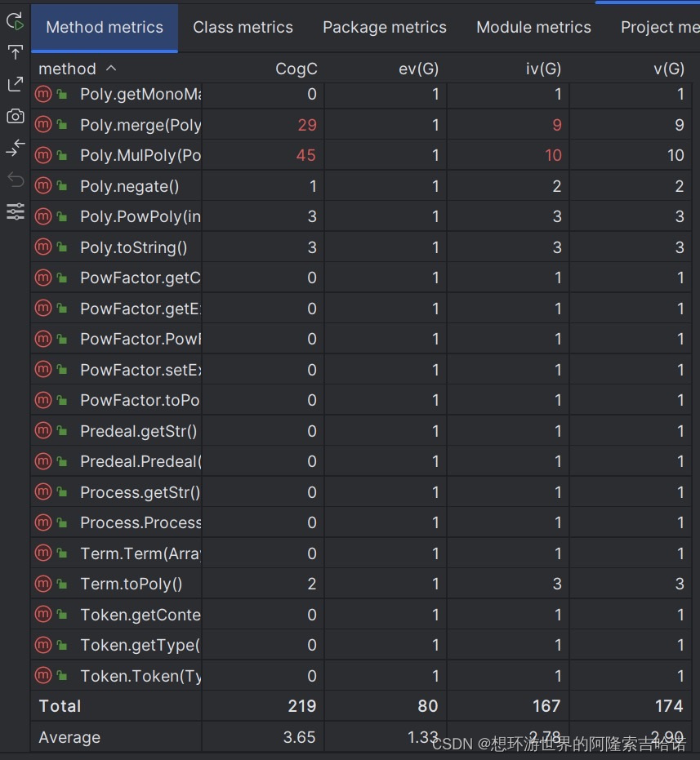Toggle sort arrow on method column header

click(110, 69)
